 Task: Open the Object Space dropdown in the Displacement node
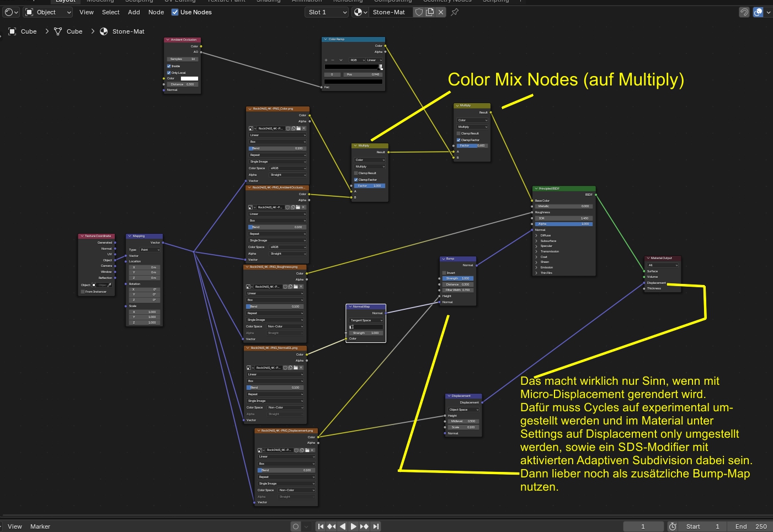(x=463, y=410)
